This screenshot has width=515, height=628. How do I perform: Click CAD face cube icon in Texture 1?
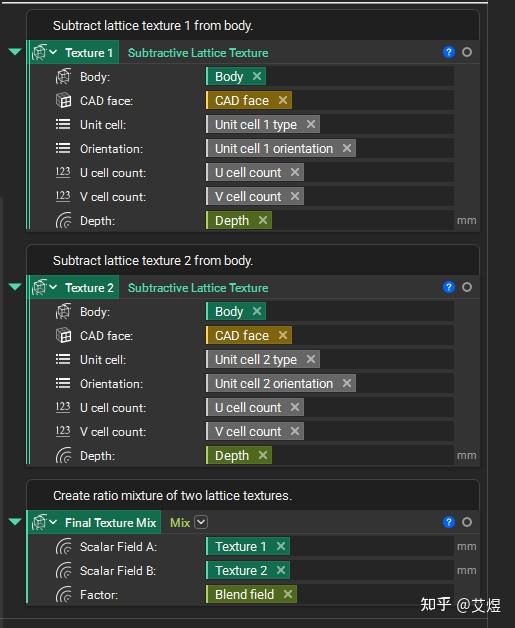(63, 101)
